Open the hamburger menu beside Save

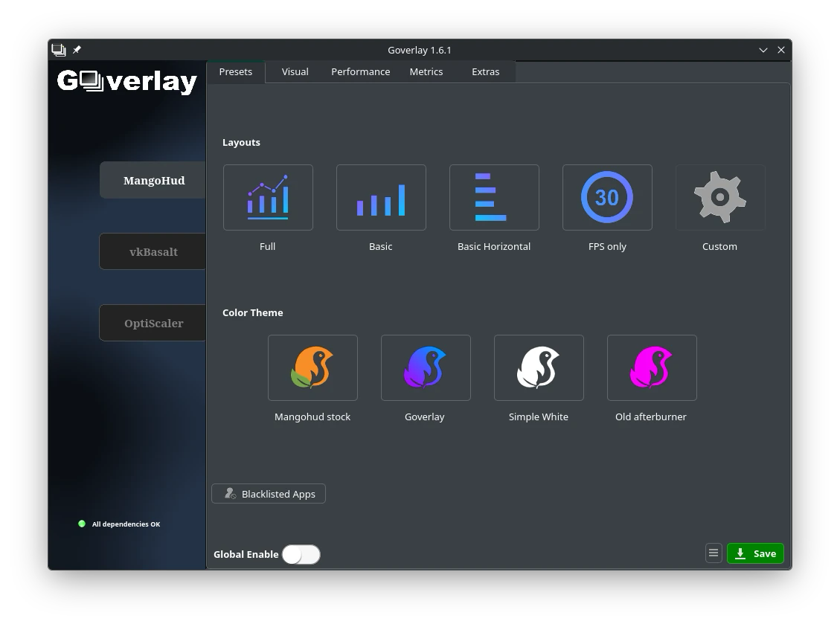tap(714, 553)
